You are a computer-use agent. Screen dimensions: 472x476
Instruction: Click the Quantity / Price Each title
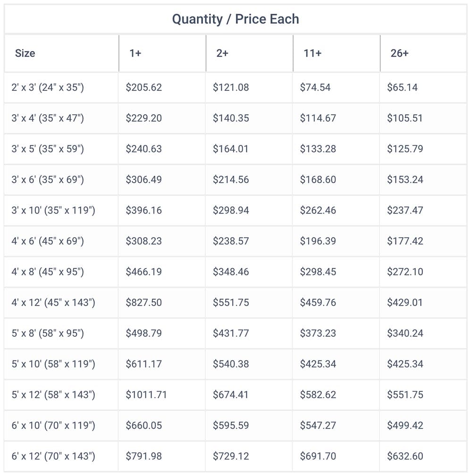[x=236, y=19]
